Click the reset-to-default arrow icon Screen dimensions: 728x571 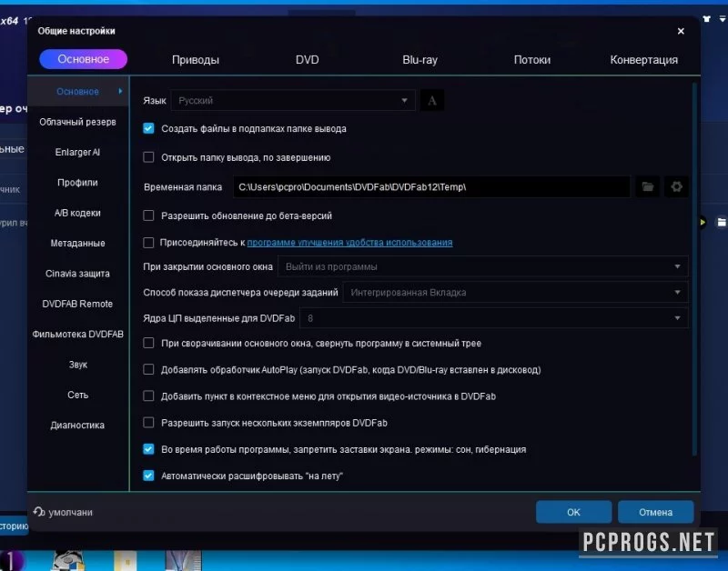tap(38, 512)
